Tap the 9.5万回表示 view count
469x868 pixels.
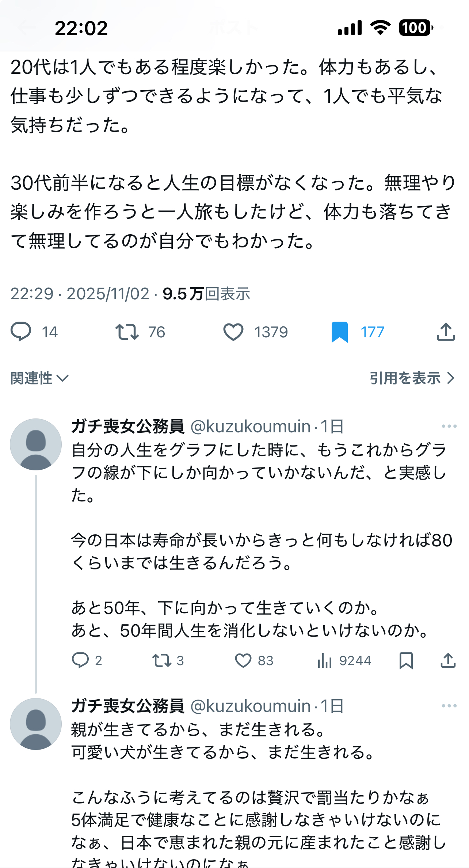[206, 294]
